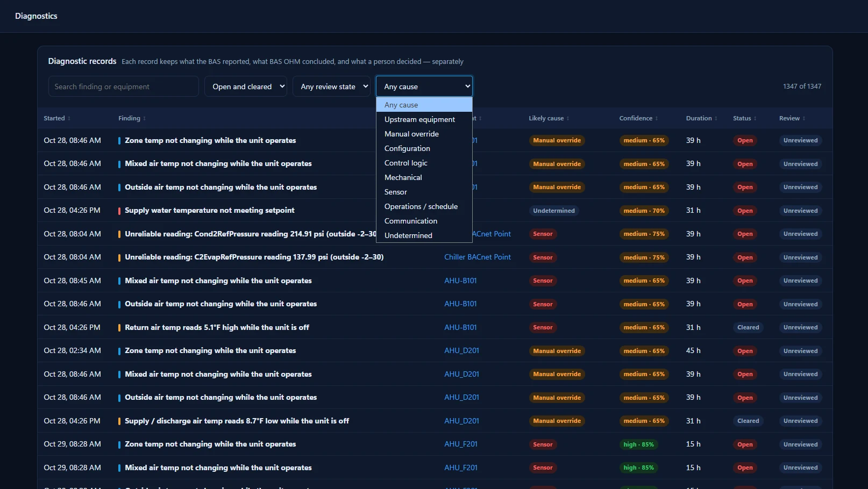Click Manual override badge in 02:34 AM row
This screenshot has width=868, height=489.
[557, 351]
